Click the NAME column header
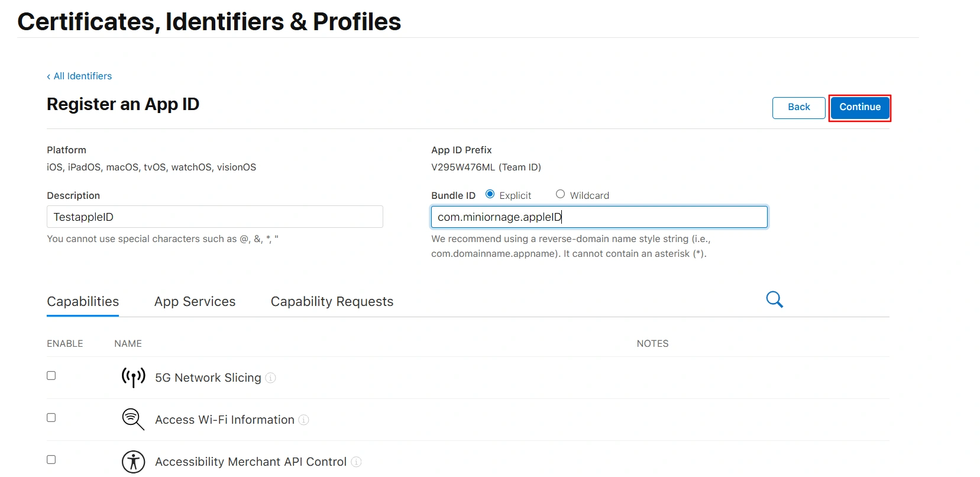 pyautogui.click(x=128, y=343)
